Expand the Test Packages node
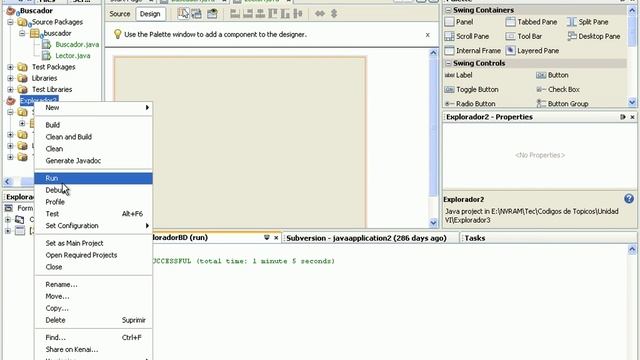The height and width of the screenshot is (360, 640). (x=11, y=67)
